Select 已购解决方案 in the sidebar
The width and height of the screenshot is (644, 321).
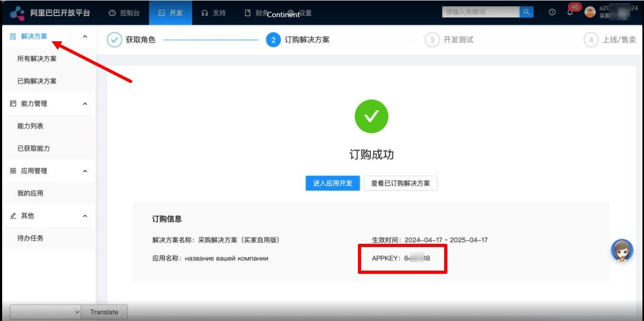pyautogui.click(x=37, y=81)
